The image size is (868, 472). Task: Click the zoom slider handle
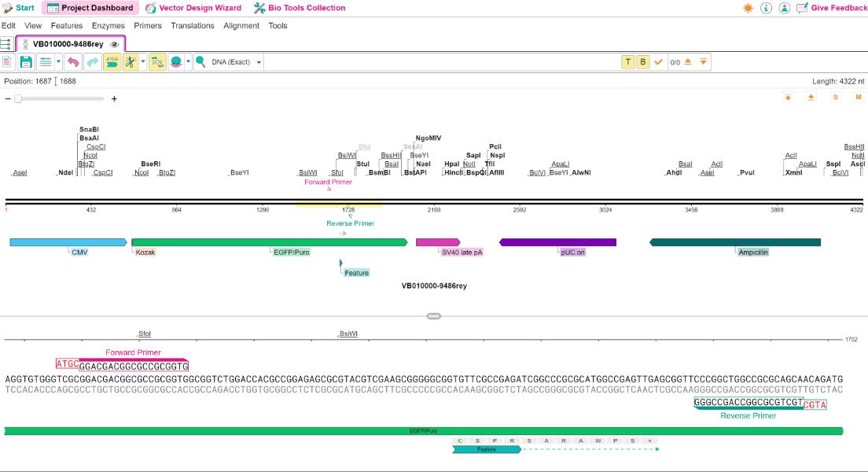point(18,98)
